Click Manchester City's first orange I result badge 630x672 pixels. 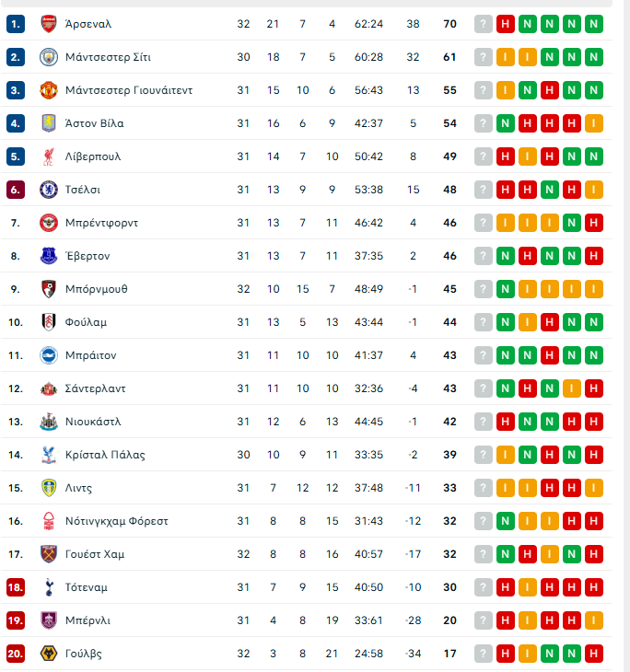[506, 57]
